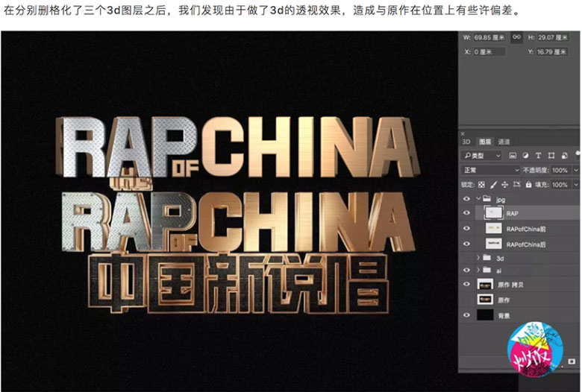The height and width of the screenshot is (392, 582).
Task: Open the 正常 blend mode dropdown
Action: (490, 170)
